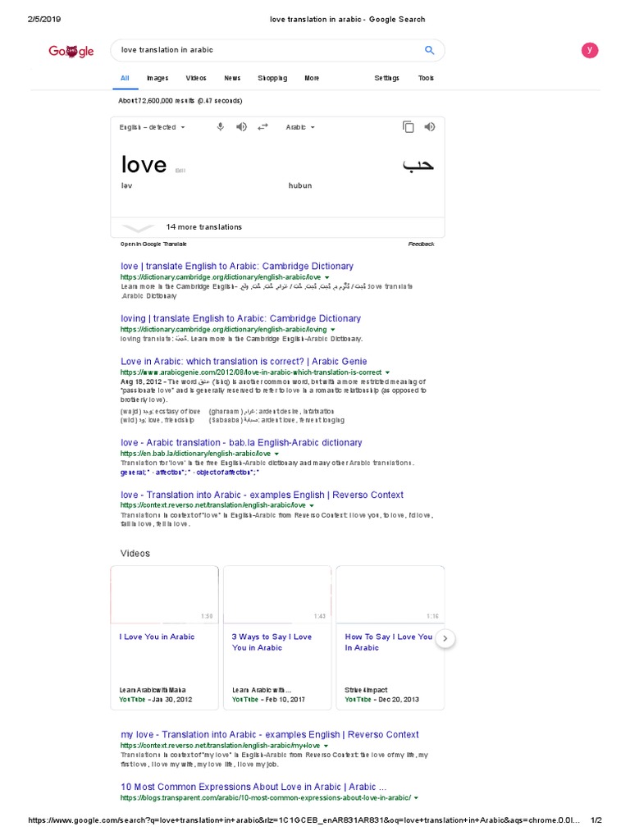Viewport: 630px width, 840px height.
Task: Click the video thumbnail with duration 1:50
Action: point(164,596)
